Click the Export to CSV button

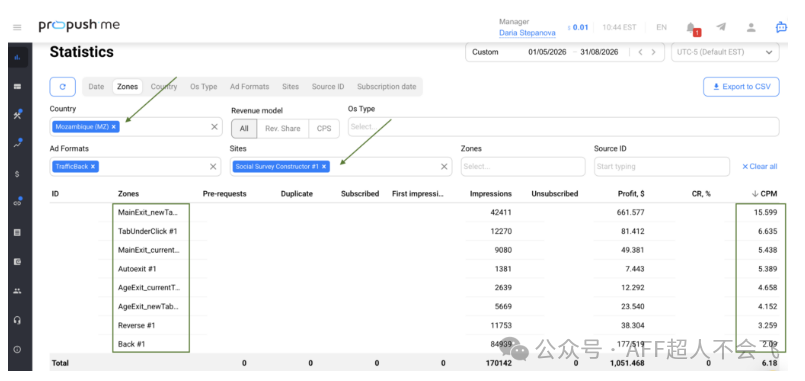[x=741, y=87]
